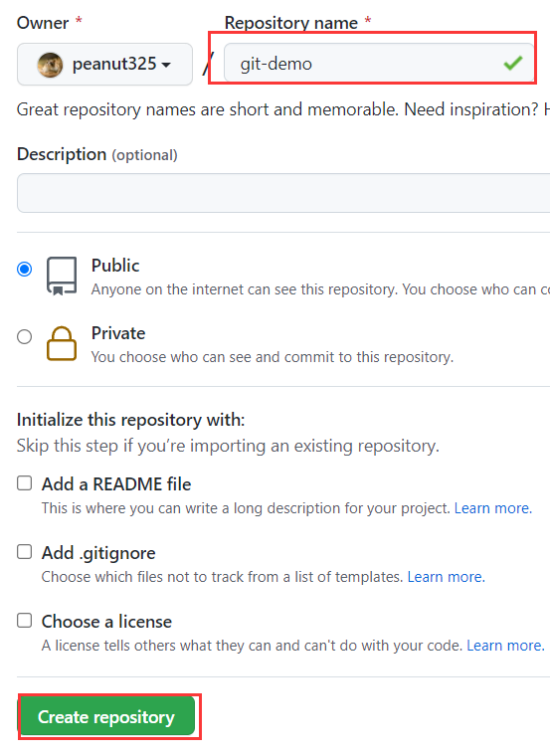The width and height of the screenshot is (550, 756).
Task: Click the peanut325 avatar image
Action: [50, 65]
